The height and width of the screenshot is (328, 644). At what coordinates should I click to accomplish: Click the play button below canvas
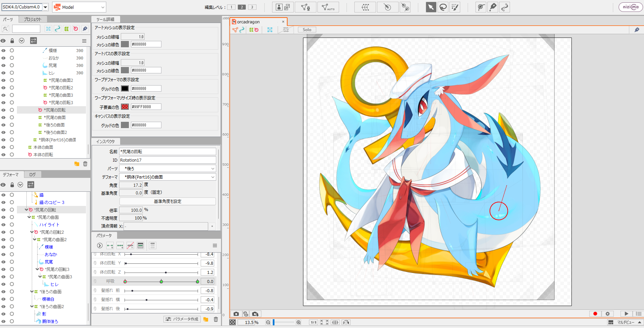coord(626,314)
